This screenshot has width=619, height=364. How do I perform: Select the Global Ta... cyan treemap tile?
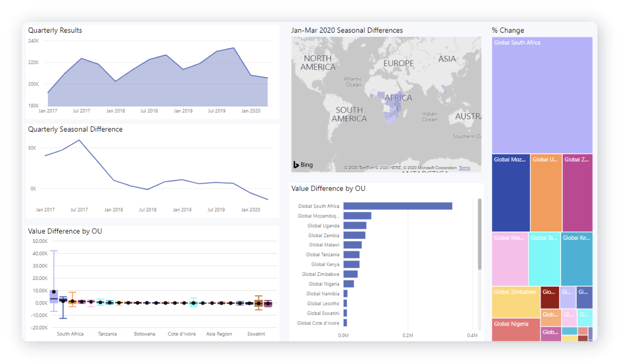click(x=544, y=259)
